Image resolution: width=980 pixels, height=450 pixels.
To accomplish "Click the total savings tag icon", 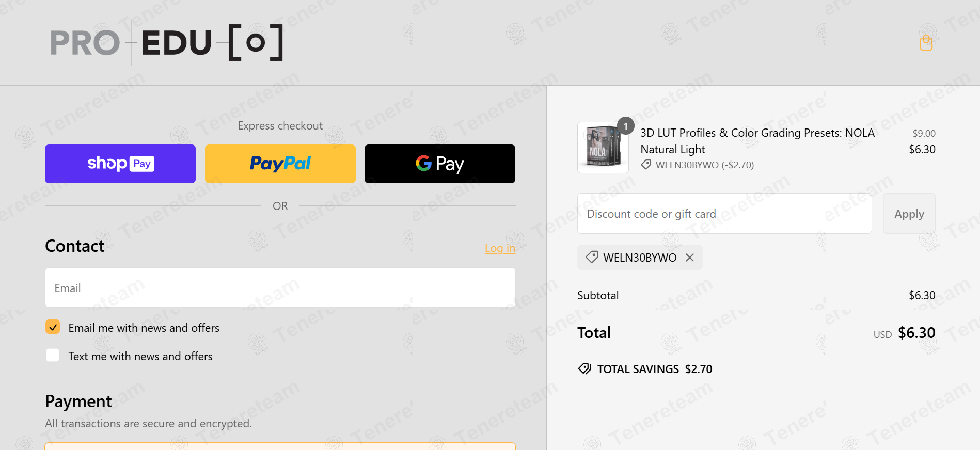I will [584, 368].
